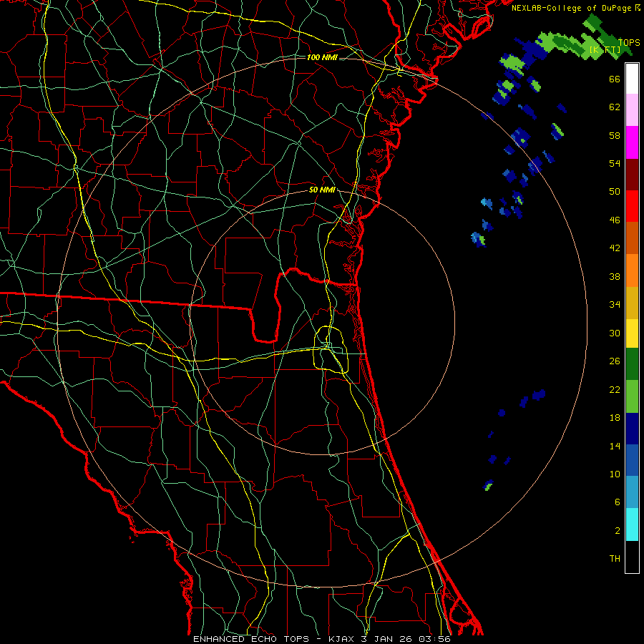Screen dimensions: 644x644
Task: Click the legend value "66"
Action: (x=615, y=79)
